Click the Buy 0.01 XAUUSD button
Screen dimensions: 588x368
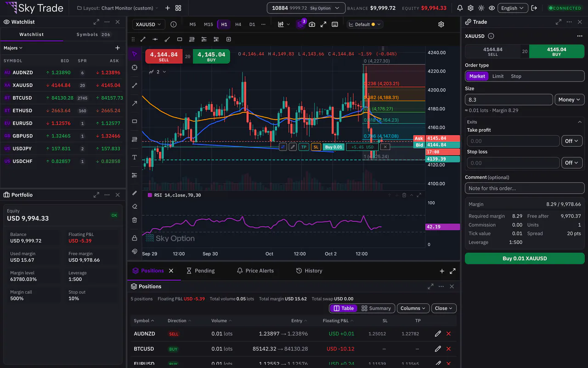coord(525,259)
